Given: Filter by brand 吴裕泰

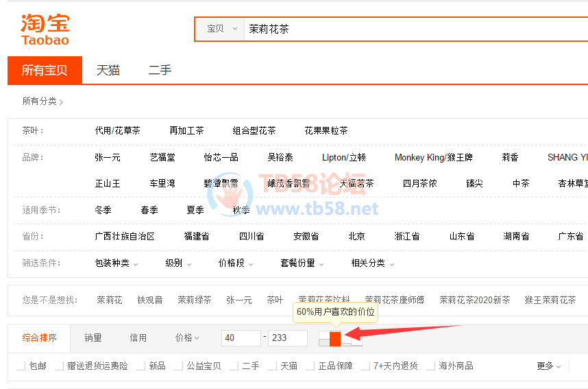Looking at the screenshot, I should pyautogui.click(x=280, y=157).
